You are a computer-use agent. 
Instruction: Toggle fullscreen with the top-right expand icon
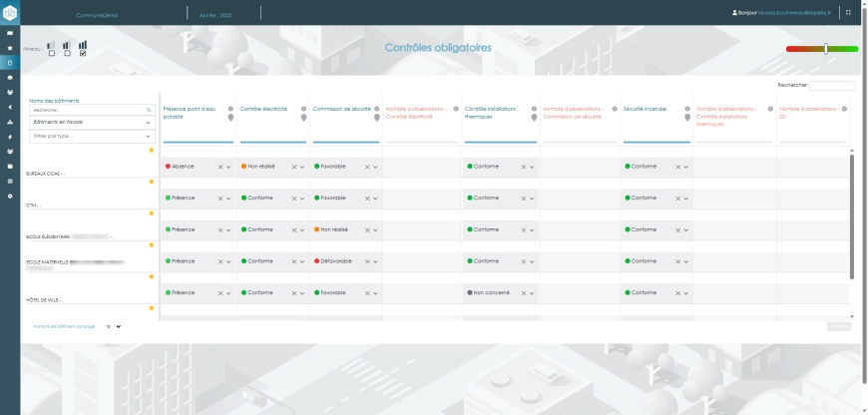848,12
